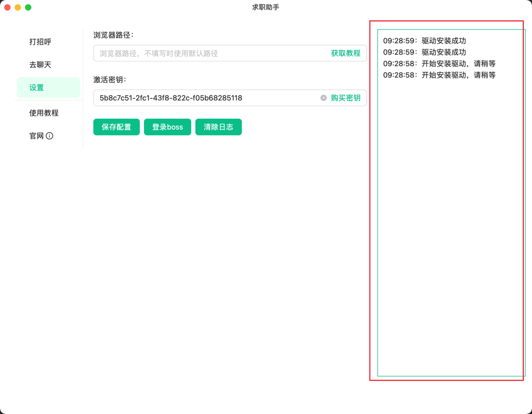Open the 打招呼 sidebar section
This screenshot has width=532, height=414.
point(41,42)
